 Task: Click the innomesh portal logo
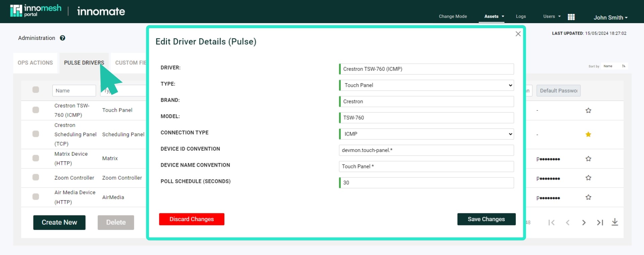tap(36, 11)
